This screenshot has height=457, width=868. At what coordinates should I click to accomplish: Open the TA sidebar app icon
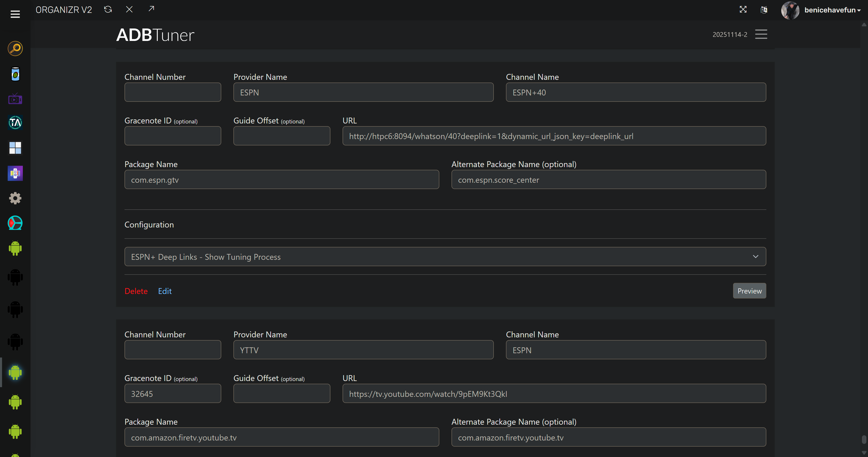[x=15, y=122]
